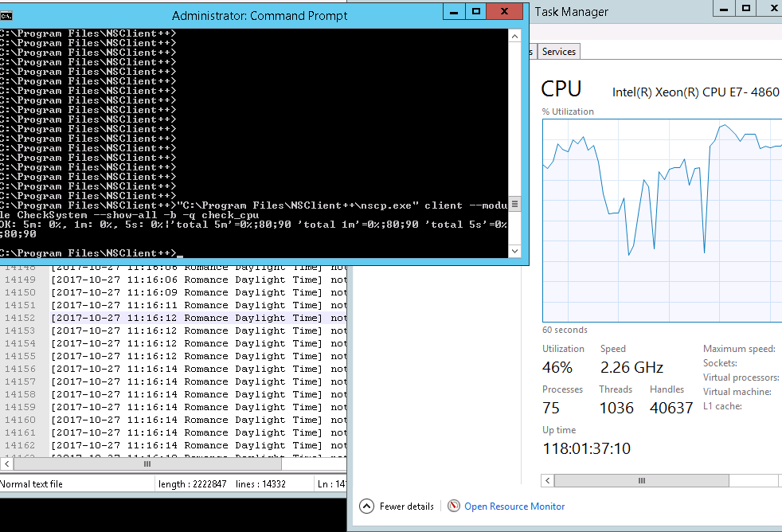This screenshot has height=532, width=782.
Task: Click the circled chevron-up collapse icon
Action: coord(367,506)
